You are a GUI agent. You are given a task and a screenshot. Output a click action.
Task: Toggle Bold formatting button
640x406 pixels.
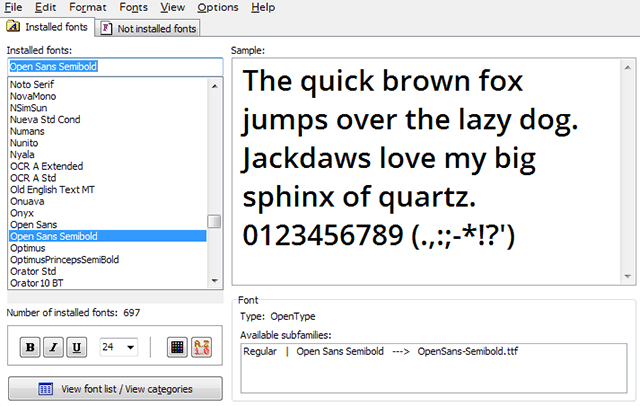[x=30, y=347]
